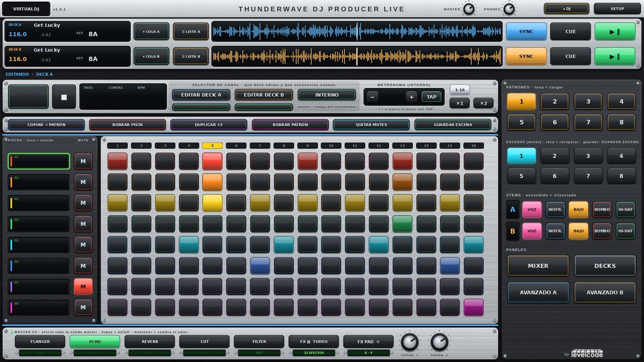The height and width of the screenshot is (362, 644).
Task: Toggle the red pad at step 1 of track 01
Action: click(x=118, y=161)
